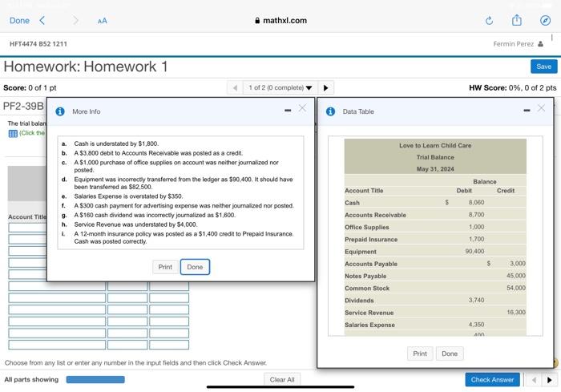Image resolution: width=561 pixels, height=392 pixels.
Task: Click the Accounts Payable row label
Action: pyautogui.click(x=370, y=264)
